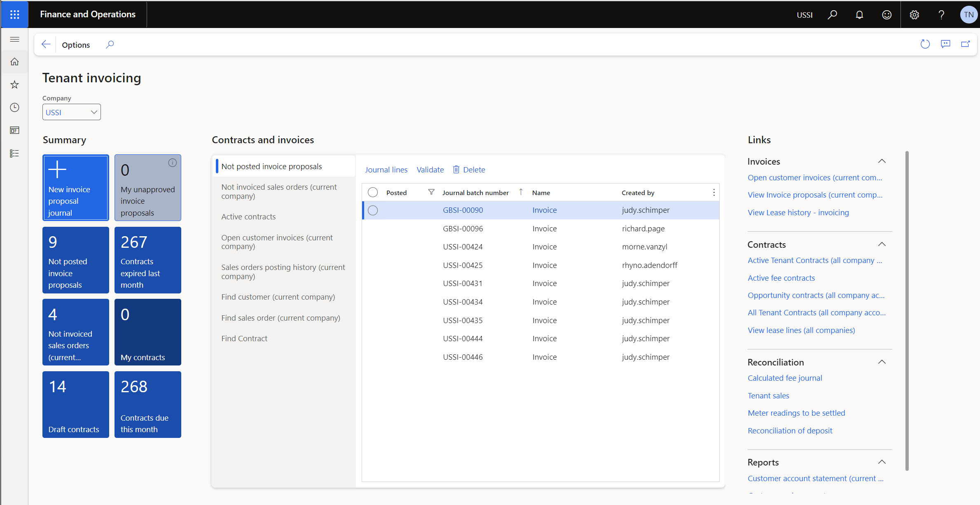Open the app launcher grid
980x505 pixels.
point(14,14)
